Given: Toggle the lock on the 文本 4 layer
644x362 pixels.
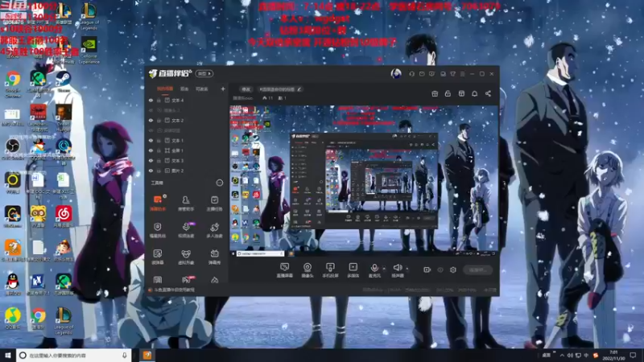Looking at the screenshot, I should 159,100.
